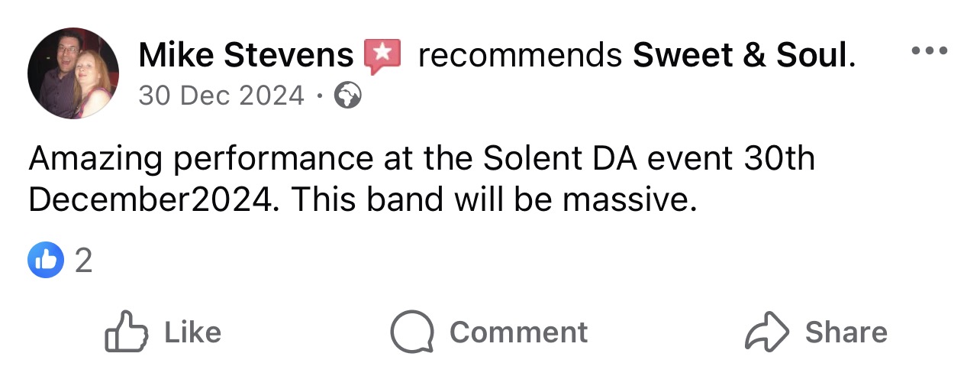Click the word "recommends" in the header
The image size is (980, 376).
click(520, 55)
